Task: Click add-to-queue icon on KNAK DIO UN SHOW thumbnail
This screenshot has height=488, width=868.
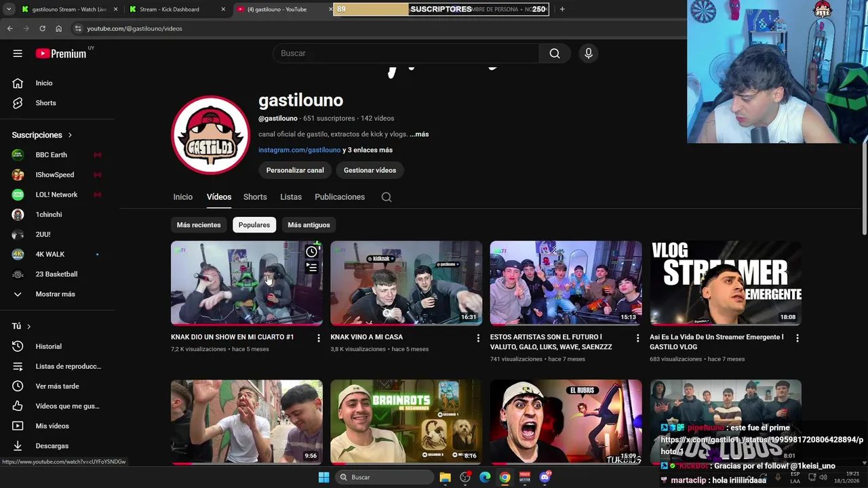Action: point(312,268)
